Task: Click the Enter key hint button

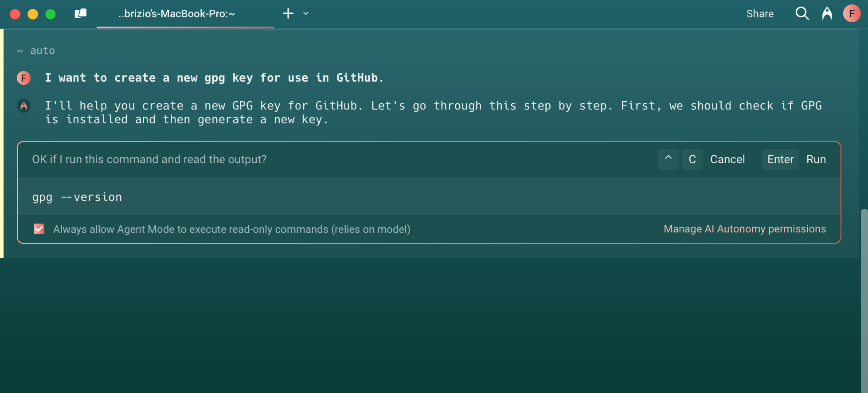Action: 781,159
